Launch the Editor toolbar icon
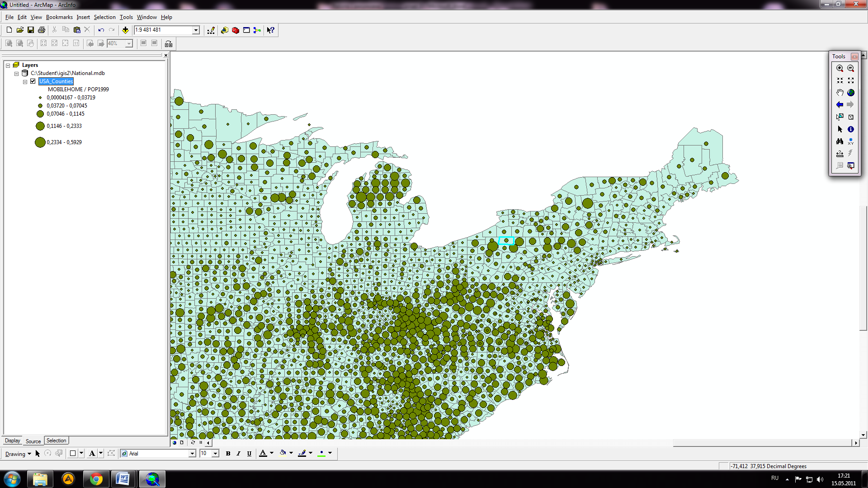Viewport: 868px width, 488px height. pos(211,30)
